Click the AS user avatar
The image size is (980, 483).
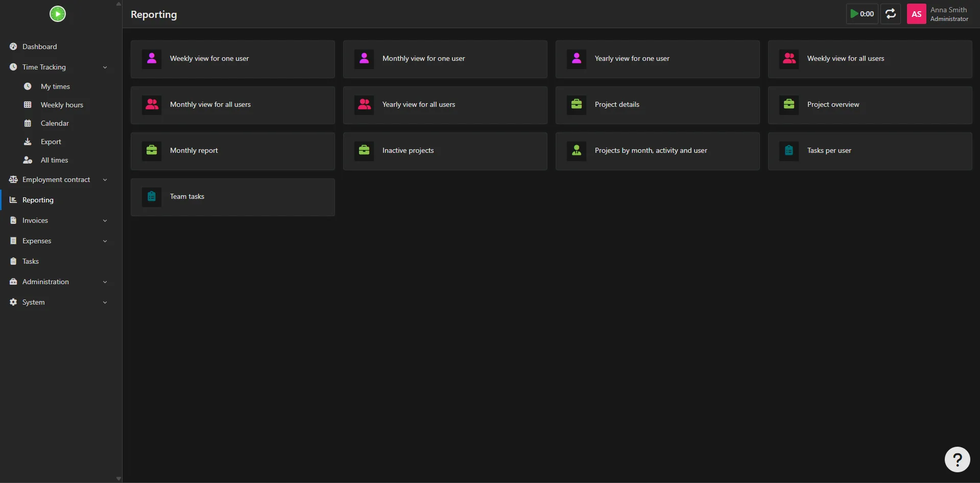917,14
